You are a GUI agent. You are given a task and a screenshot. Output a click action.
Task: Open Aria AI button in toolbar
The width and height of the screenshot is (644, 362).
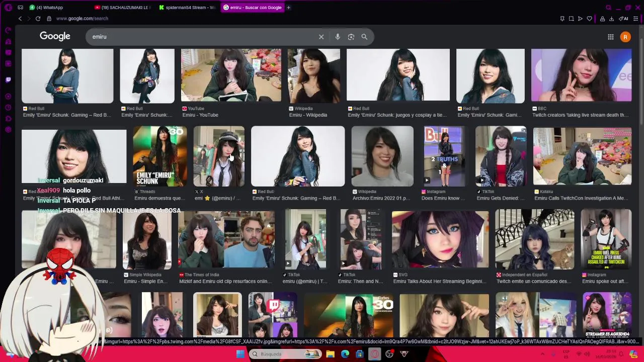(624, 19)
